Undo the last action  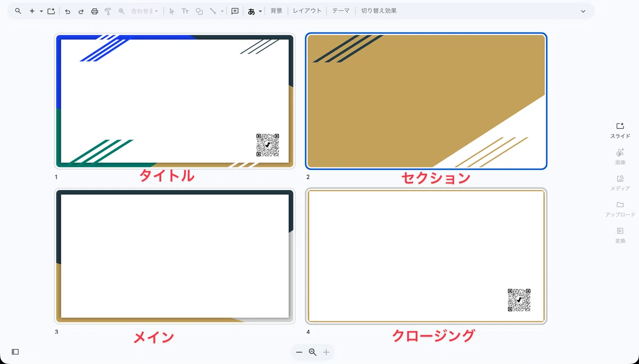(x=68, y=11)
